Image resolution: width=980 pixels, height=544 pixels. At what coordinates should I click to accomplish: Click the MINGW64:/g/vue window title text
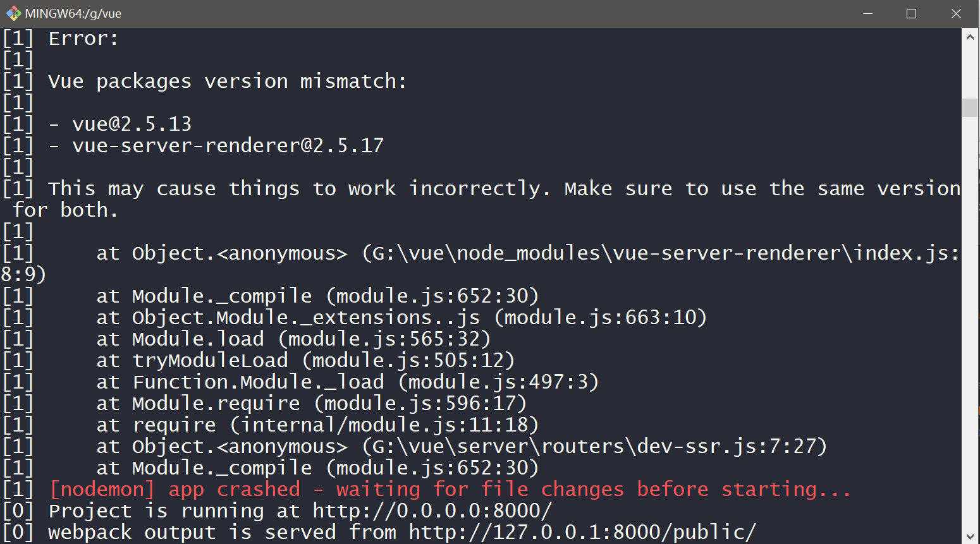click(73, 13)
